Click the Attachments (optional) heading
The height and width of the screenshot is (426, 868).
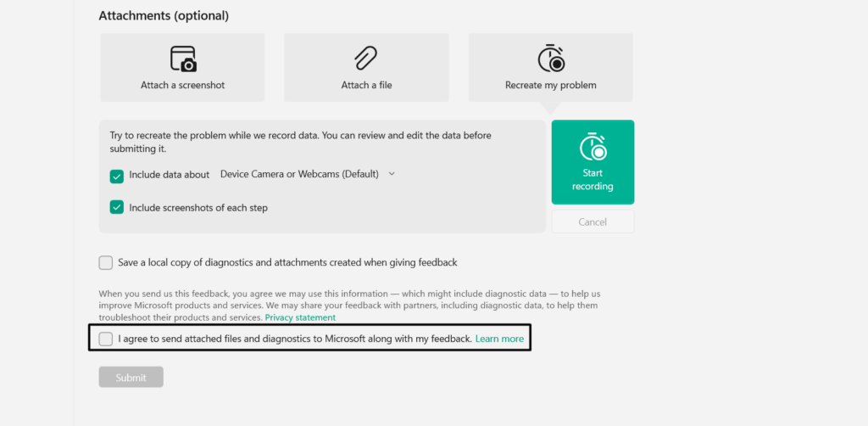164,15
